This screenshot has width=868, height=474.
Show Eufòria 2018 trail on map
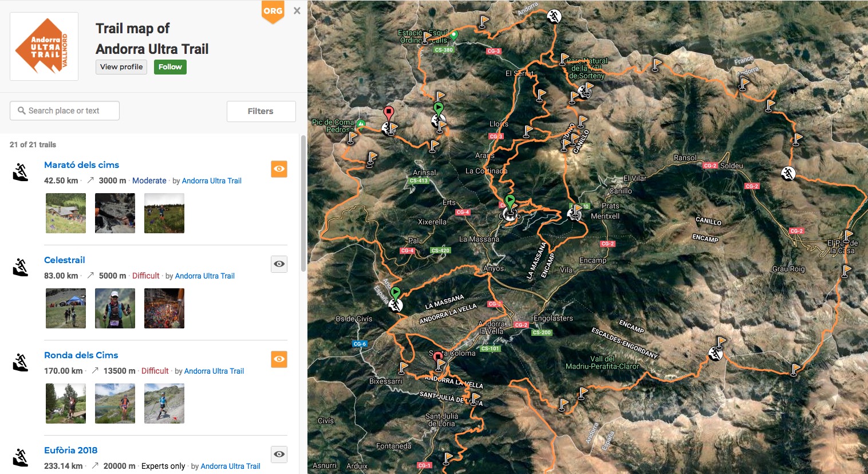[279, 455]
